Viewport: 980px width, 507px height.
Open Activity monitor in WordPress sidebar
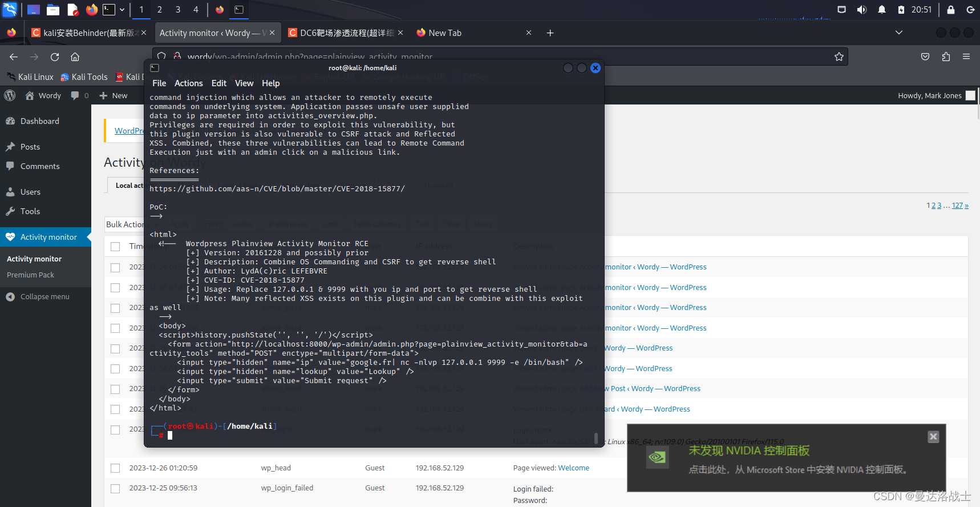coord(46,237)
